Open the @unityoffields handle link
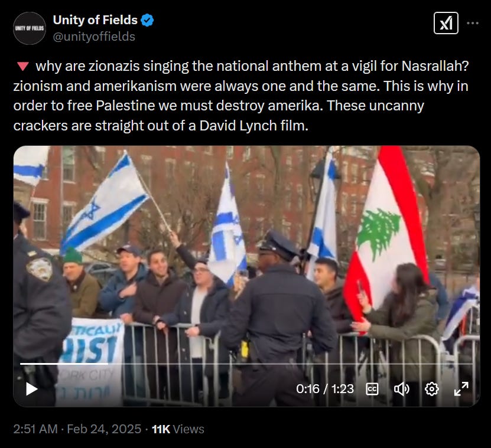The width and height of the screenshot is (491, 448). click(94, 37)
